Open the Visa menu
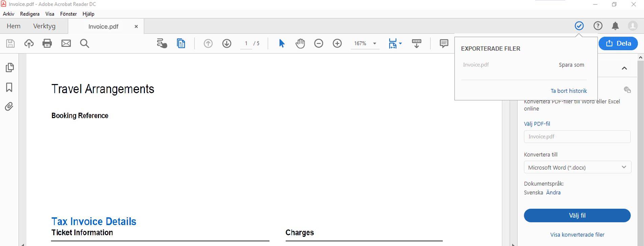The height and width of the screenshot is (246, 644). (50, 14)
